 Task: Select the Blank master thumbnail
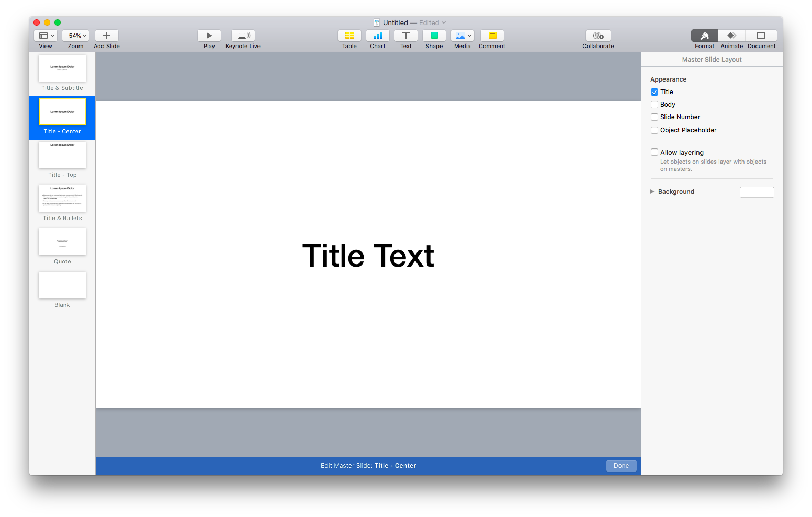[x=62, y=285]
